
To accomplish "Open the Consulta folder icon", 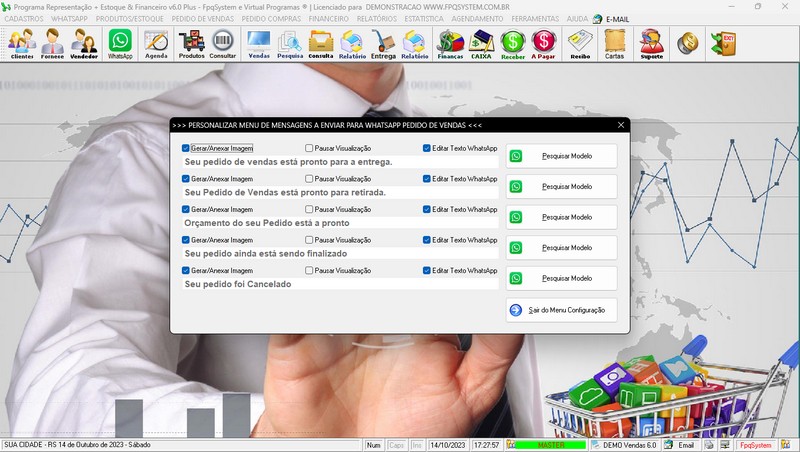I will (x=321, y=44).
